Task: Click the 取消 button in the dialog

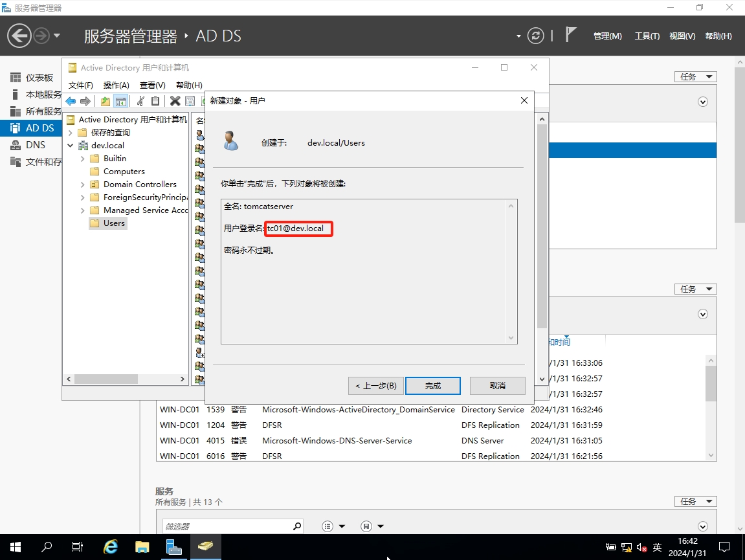Action: tap(497, 386)
